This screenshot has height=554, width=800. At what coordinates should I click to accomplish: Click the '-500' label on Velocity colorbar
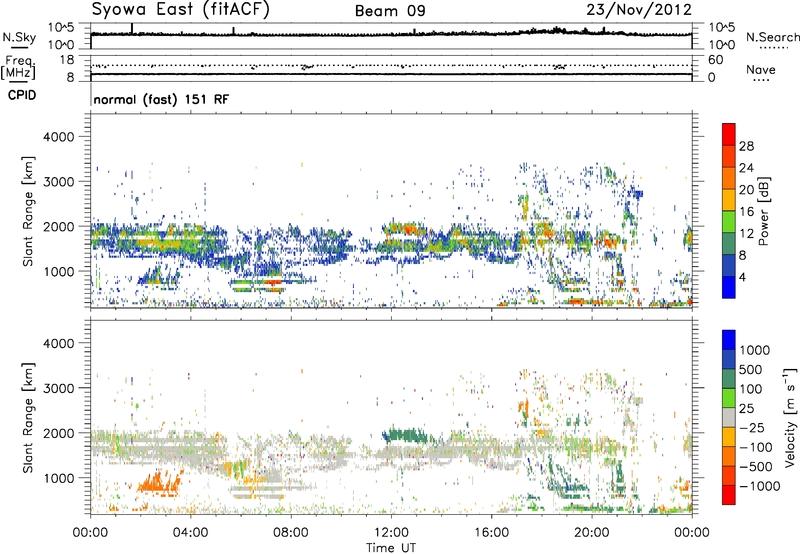coord(756,467)
